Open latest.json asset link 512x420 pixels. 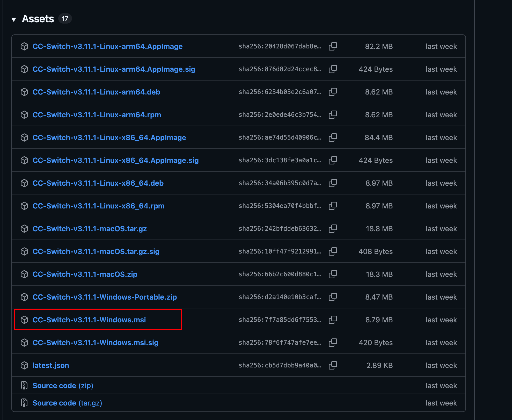coord(51,365)
